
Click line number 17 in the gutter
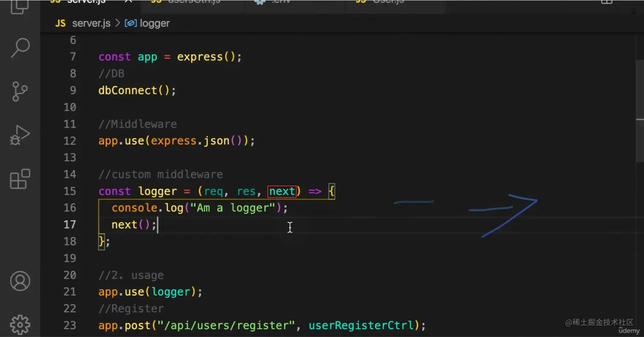pos(70,225)
